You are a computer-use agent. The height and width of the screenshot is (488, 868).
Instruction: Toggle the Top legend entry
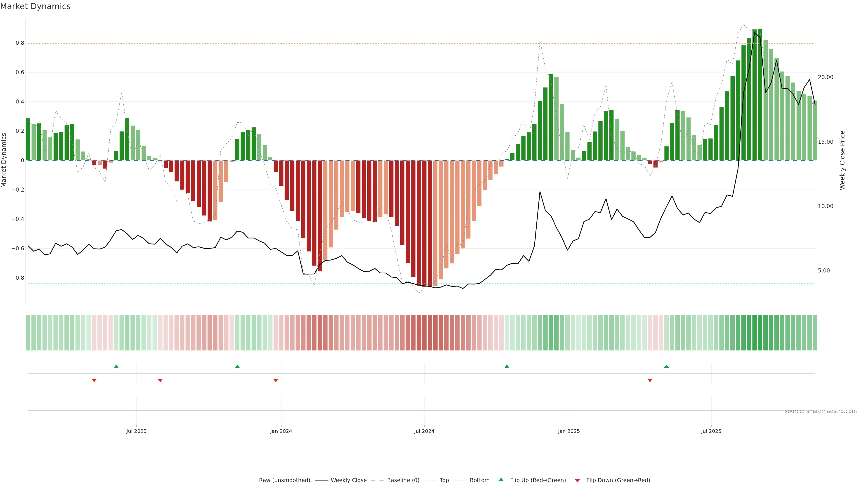coord(444,480)
